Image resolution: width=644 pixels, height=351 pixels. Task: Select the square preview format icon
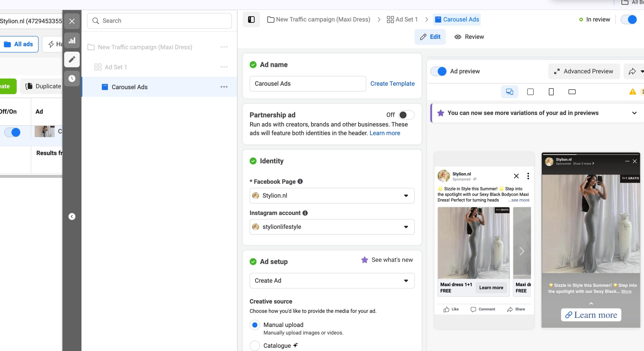point(530,92)
